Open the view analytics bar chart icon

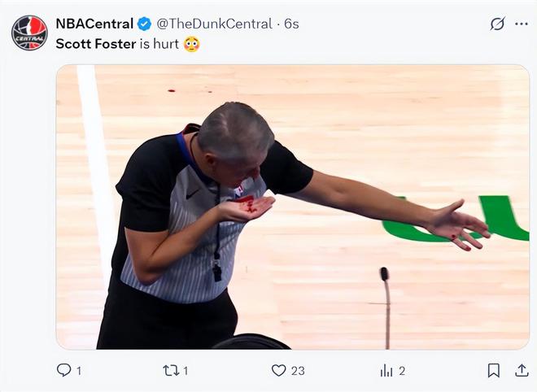pyautogui.click(x=386, y=370)
